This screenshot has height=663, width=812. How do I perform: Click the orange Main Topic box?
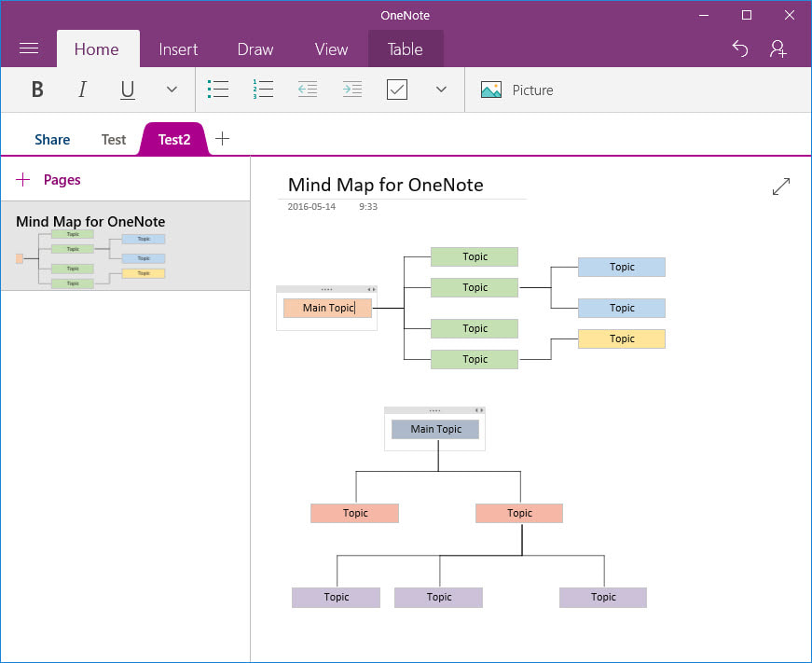[327, 308]
